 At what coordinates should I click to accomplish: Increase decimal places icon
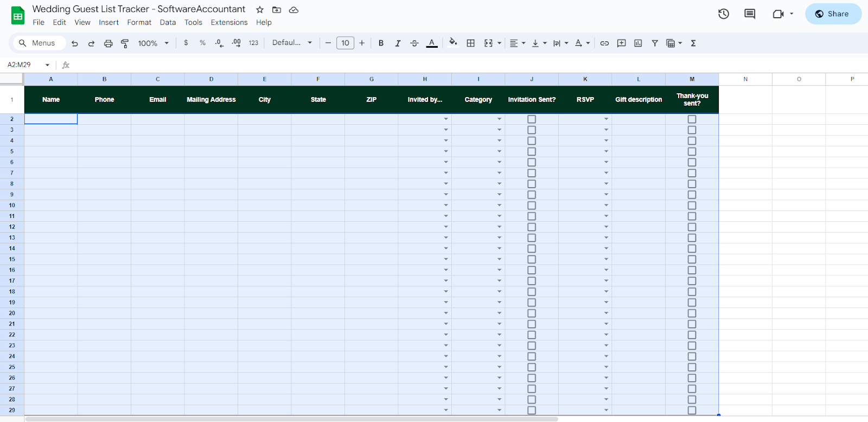237,43
